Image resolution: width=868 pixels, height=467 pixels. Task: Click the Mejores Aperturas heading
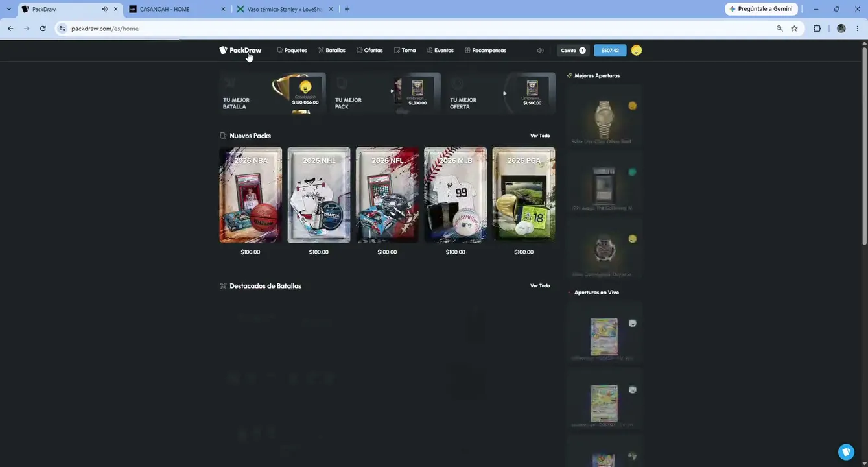coord(597,75)
